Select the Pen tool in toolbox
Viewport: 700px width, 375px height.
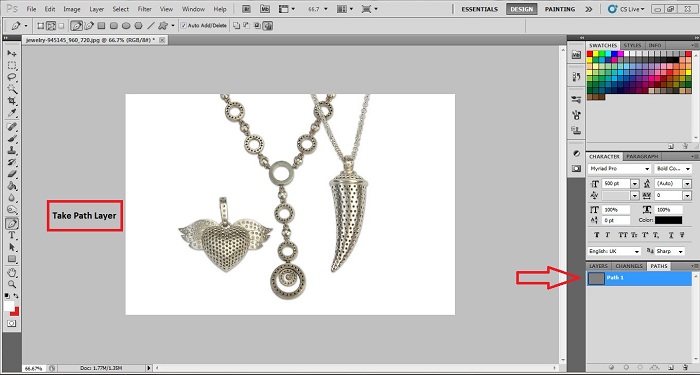[12, 223]
